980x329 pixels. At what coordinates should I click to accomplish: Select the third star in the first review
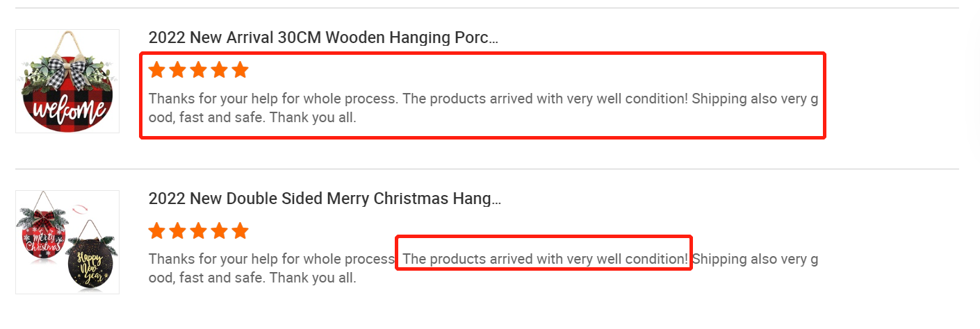[199, 69]
